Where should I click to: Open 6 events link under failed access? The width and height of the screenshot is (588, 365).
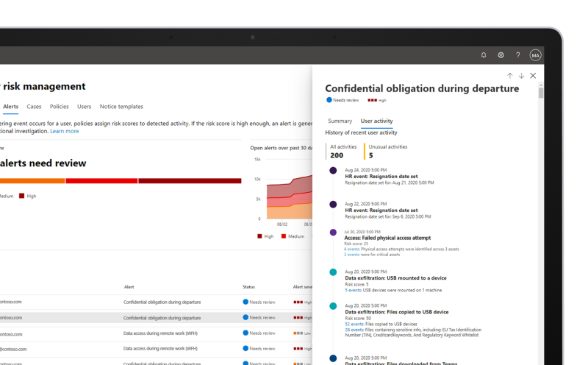pyautogui.click(x=351, y=249)
